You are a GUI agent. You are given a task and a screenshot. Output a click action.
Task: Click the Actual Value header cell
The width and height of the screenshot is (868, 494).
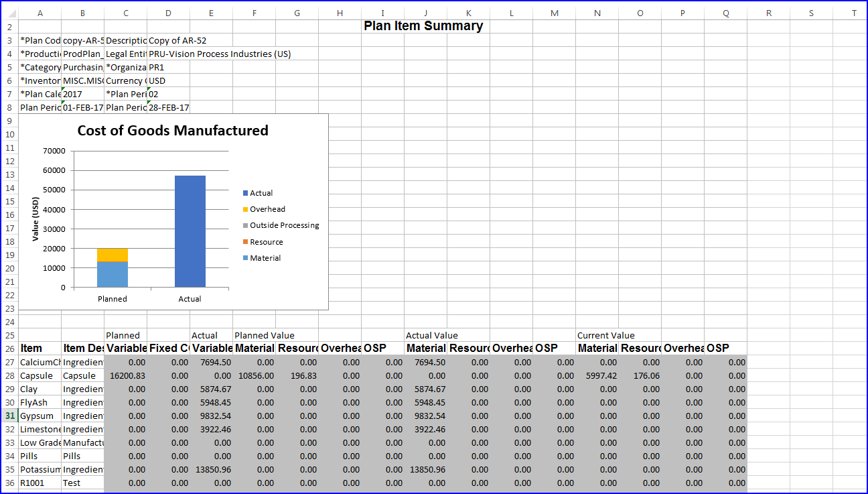pyautogui.click(x=432, y=335)
